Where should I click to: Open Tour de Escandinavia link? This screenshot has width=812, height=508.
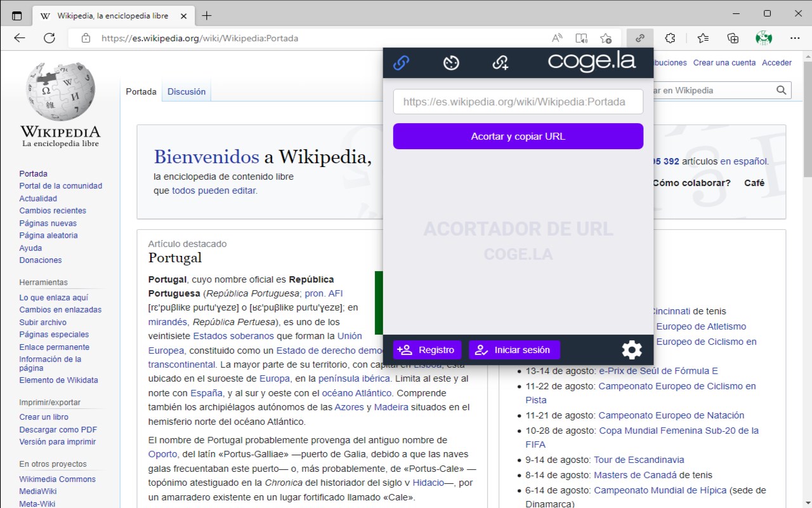tap(639, 460)
